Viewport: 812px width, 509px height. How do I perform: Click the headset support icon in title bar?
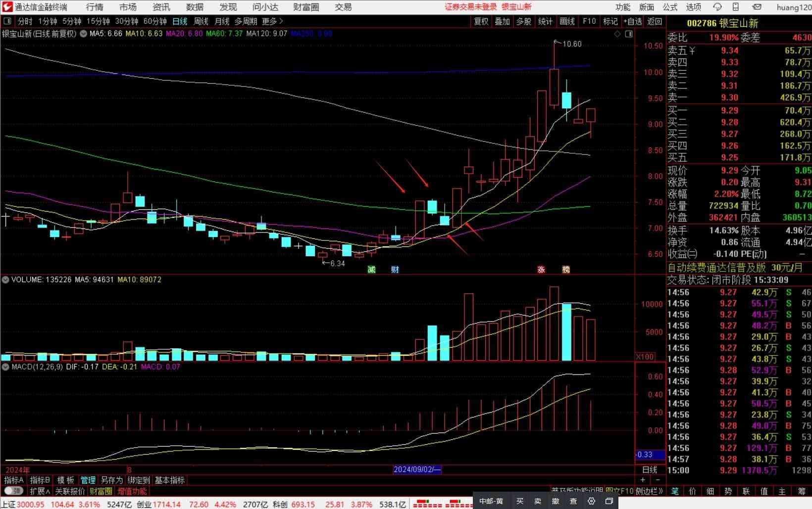coord(717,7)
